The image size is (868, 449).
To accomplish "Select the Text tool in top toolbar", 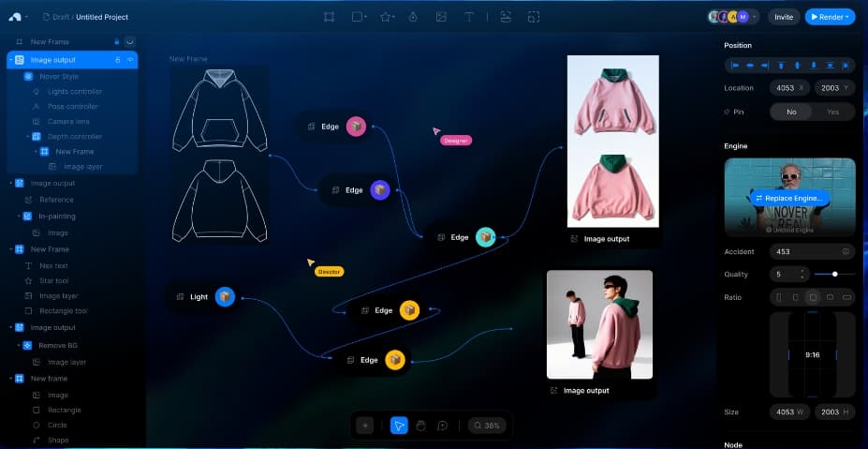I will pyautogui.click(x=469, y=17).
